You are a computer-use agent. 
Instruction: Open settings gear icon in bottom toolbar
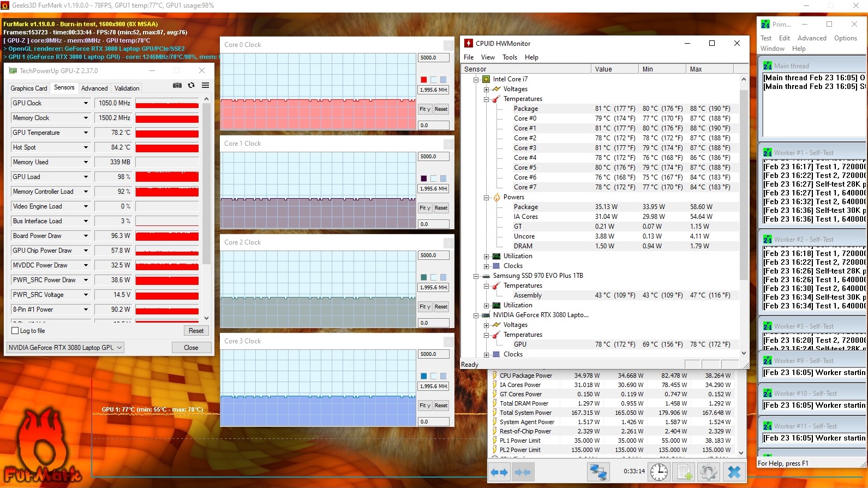[709, 472]
